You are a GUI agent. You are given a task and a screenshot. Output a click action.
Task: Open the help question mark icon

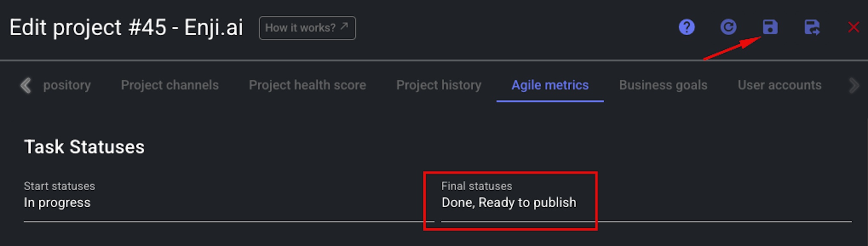[687, 27]
